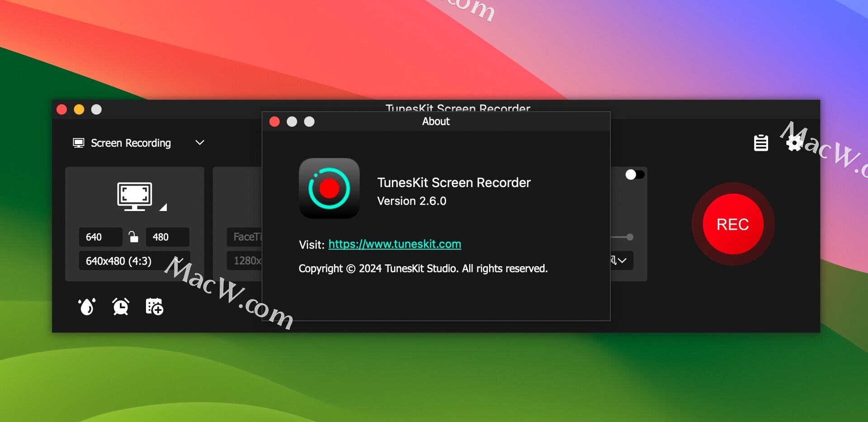The height and width of the screenshot is (422, 868).
Task: Open the FaceTime camera dropdown
Action: point(245,237)
